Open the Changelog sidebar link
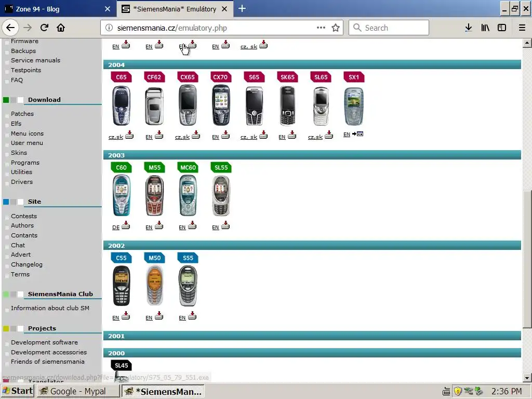Image resolution: width=532 pixels, height=399 pixels. [x=26, y=264]
